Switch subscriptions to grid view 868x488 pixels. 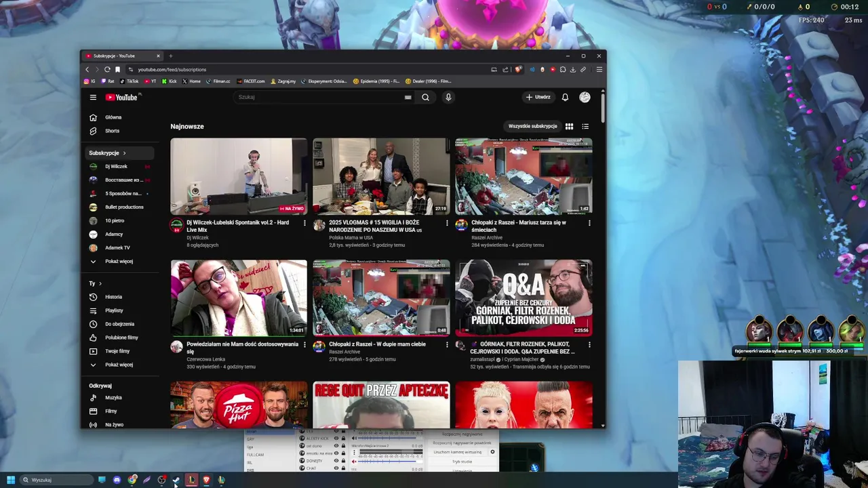pyautogui.click(x=569, y=126)
